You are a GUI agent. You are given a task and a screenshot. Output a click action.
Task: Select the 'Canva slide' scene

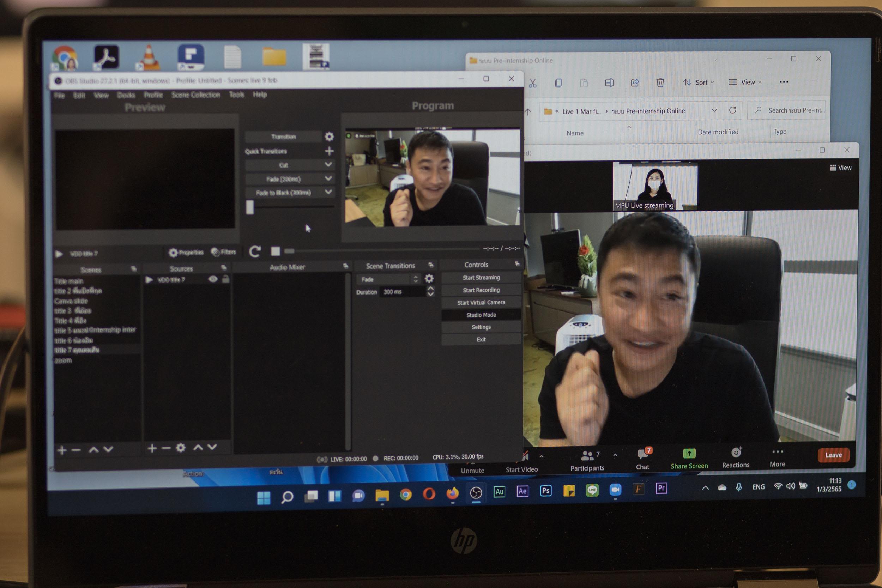point(71,301)
